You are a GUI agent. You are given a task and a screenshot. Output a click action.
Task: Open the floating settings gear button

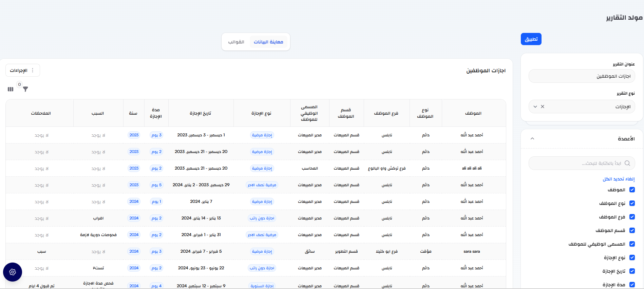(13, 272)
